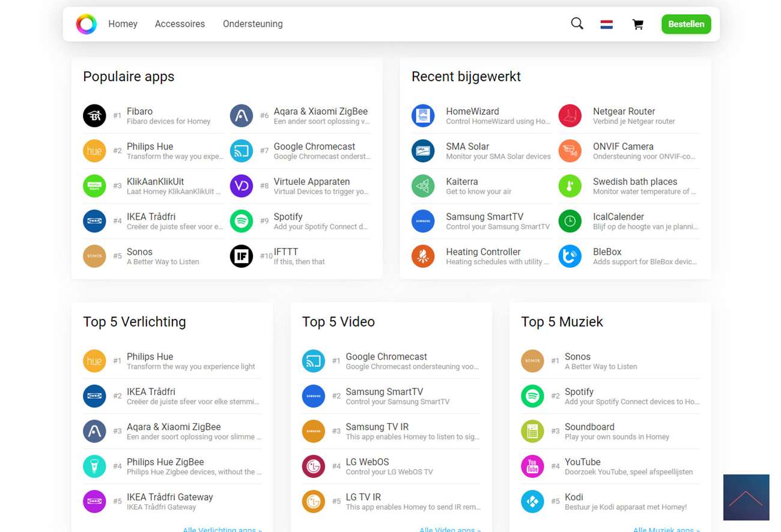The height and width of the screenshot is (532, 781).
Task: Click 'Play your own sounds in Homey' text
Action: (617, 437)
